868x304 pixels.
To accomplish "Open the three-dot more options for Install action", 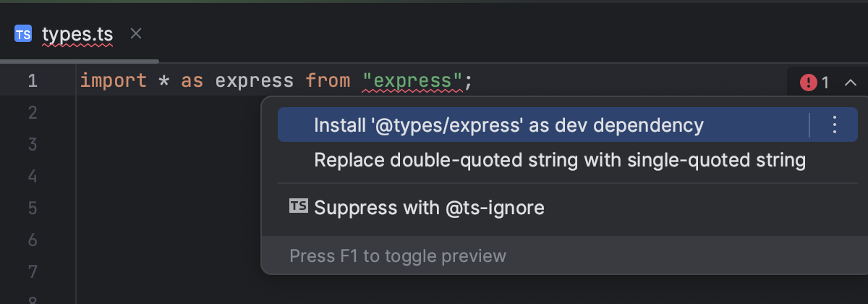I will (x=834, y=125).
